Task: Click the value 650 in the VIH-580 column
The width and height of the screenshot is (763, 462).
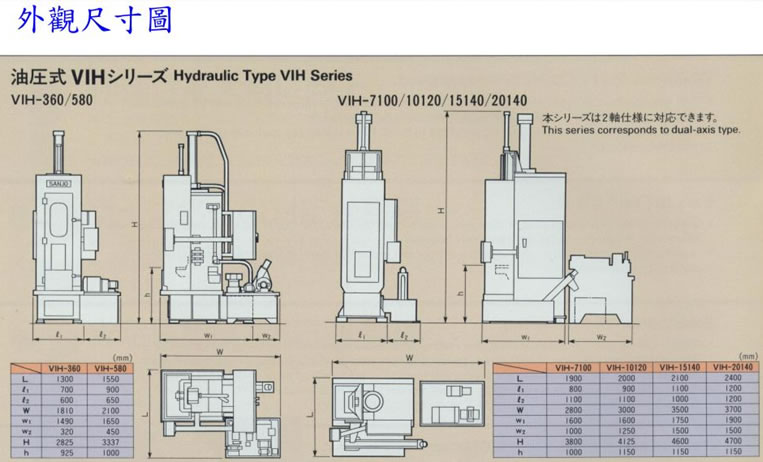Action: (112, 400)
